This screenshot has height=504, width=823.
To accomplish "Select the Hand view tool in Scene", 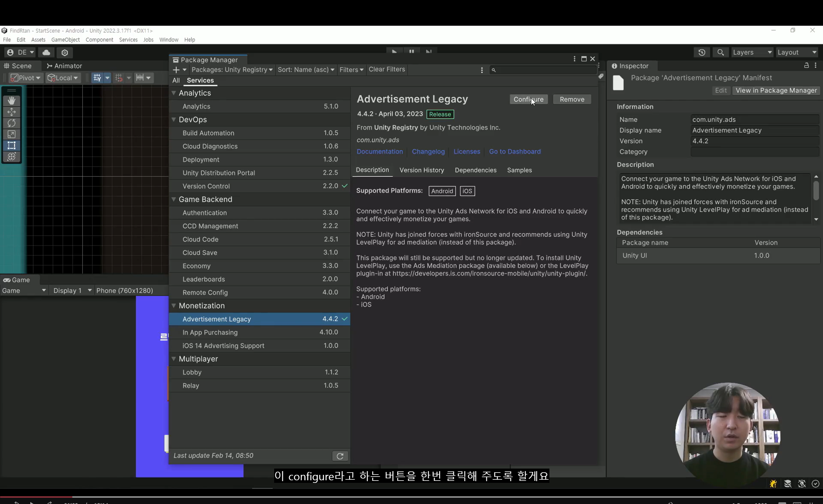I will [x=12, y=101].
